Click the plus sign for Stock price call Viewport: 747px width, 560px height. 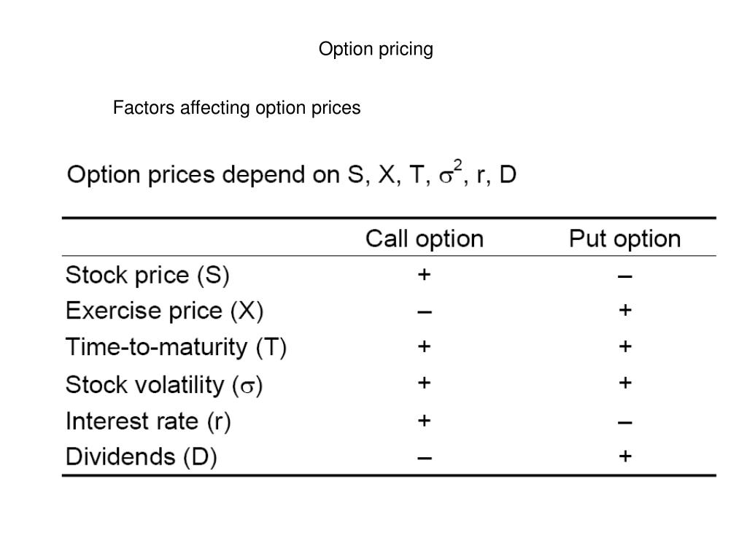[424, 274]
